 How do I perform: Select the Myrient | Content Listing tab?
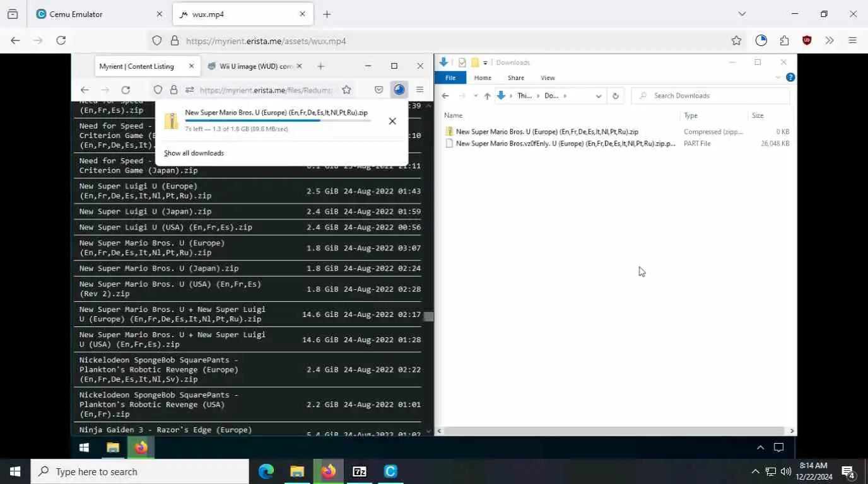pyautogui.click(x=148, y=66)
